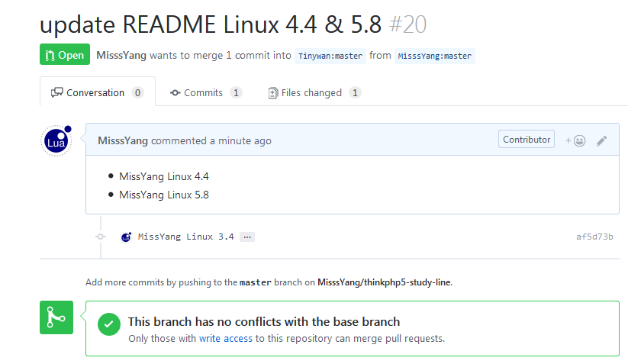Click the Contributor badge
The image size is (628, 364).
[527, 139]
